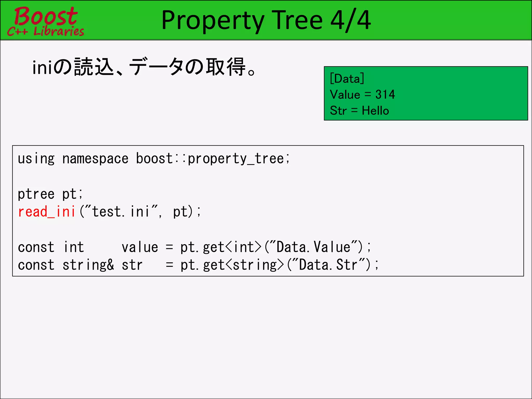Click the Japanese heading 'iniの読込、データの取得。'
This screenshot has width=532, height=399.
(x=144, y=67)
